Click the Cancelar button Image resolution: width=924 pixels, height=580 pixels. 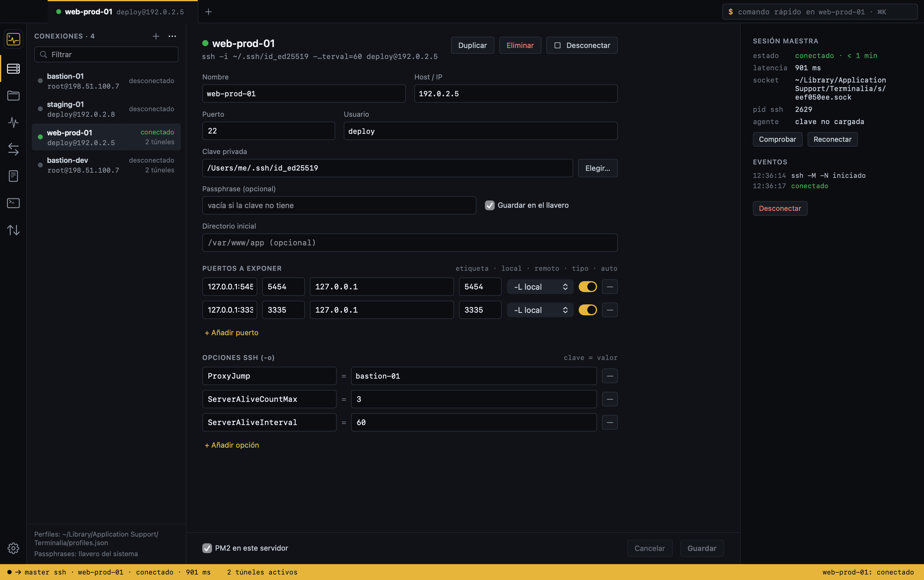pos(649,548)
